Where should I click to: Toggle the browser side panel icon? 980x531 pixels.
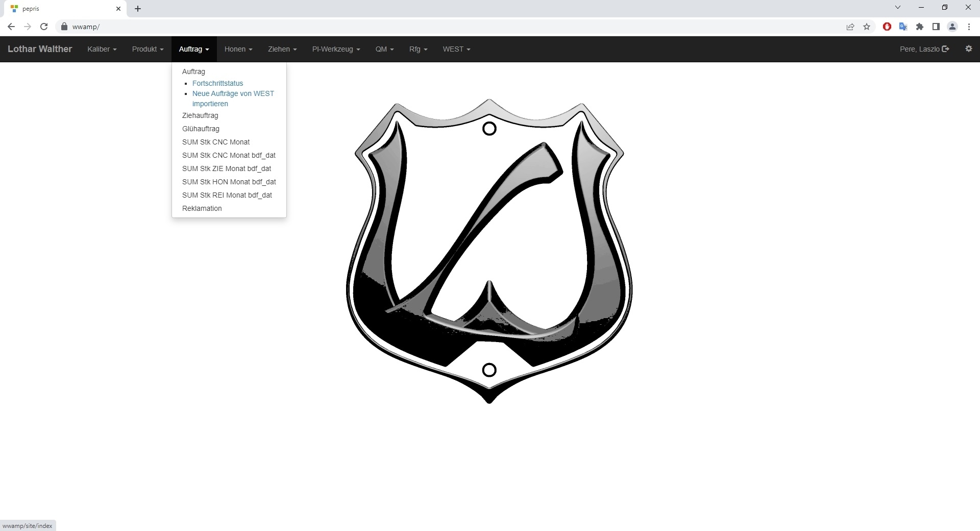[936, 27]
